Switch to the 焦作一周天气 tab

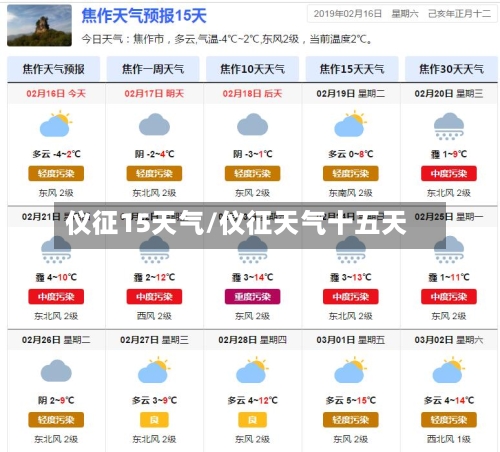click(153, 69)
